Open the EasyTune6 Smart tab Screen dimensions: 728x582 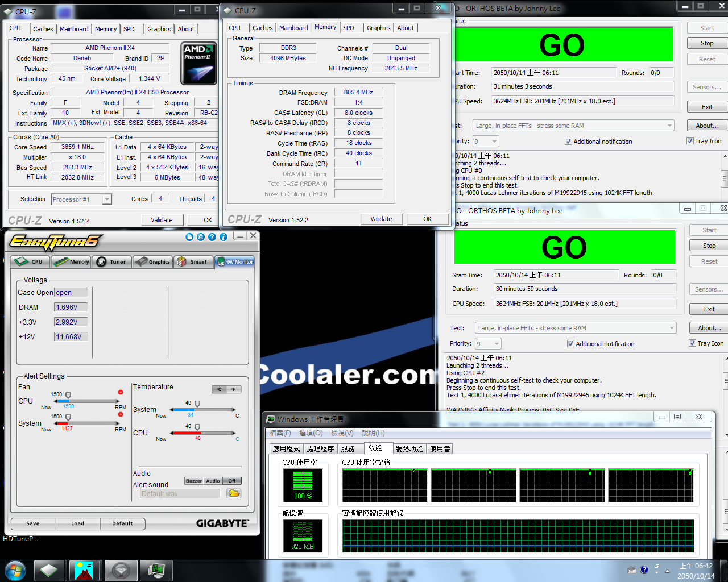coord(194,262)
